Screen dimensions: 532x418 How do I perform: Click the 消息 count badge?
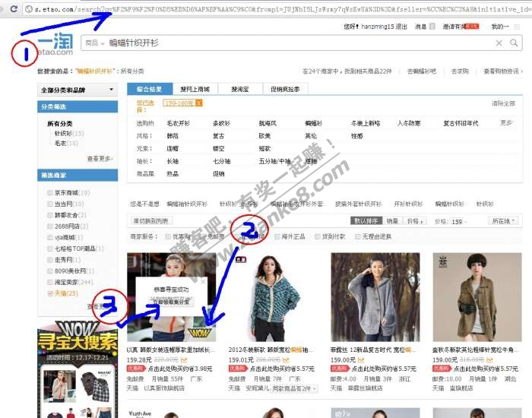click(432, 26)
